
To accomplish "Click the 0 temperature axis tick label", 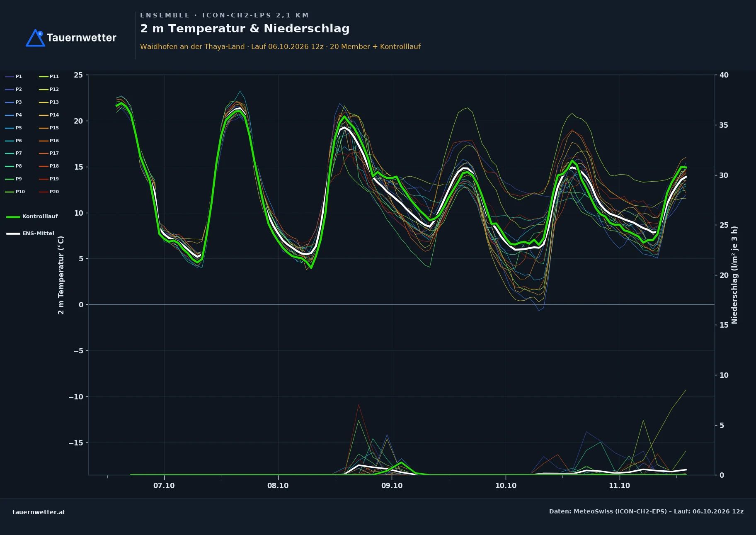I will point(81,305).
